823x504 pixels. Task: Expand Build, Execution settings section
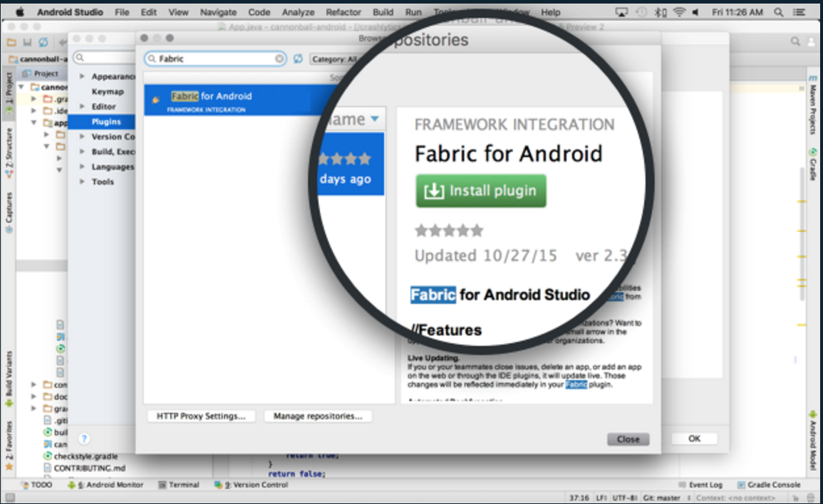pyautogui.click(x=83, y=152)
